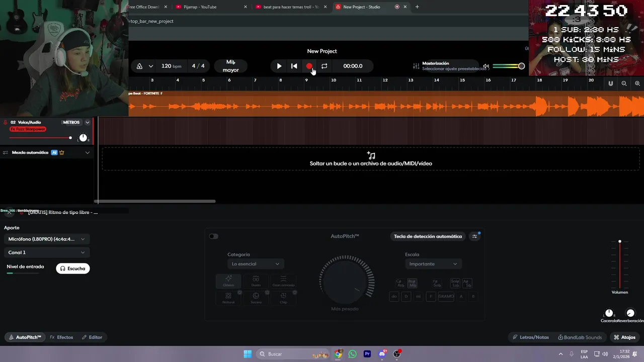
Task: Click the metronome icon
Action: tap(139, 66)
